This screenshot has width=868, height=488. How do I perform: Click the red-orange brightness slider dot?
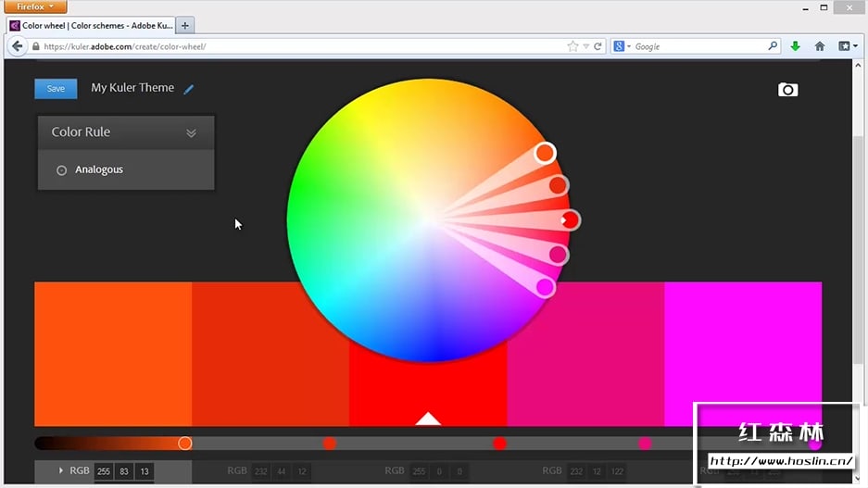(330, 444)
